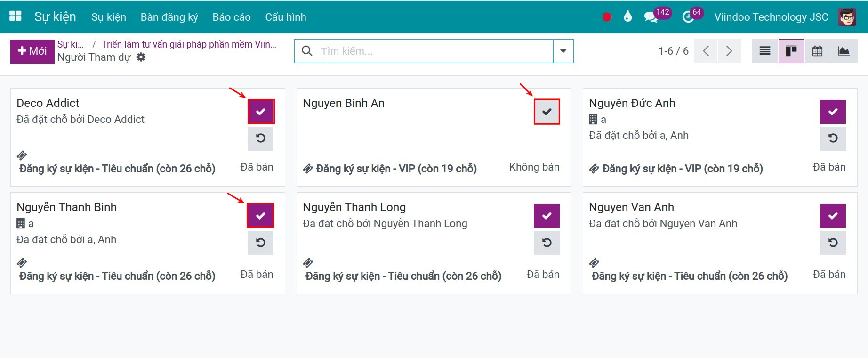Open activities clock icon with 64 badge
This screenshot has width=868, height=358.
point(688,17)
